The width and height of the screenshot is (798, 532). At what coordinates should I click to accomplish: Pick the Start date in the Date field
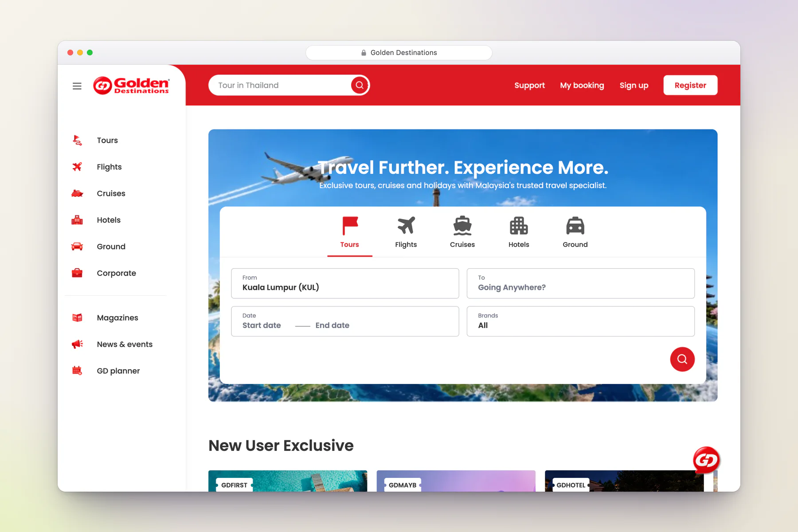pyautogui.click(x=262, y=325)
